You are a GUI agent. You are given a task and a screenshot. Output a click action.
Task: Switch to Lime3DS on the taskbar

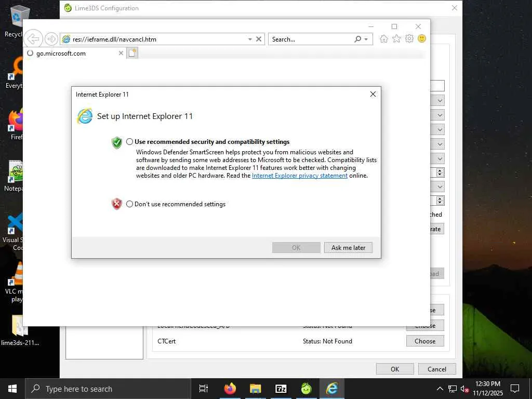307,389
